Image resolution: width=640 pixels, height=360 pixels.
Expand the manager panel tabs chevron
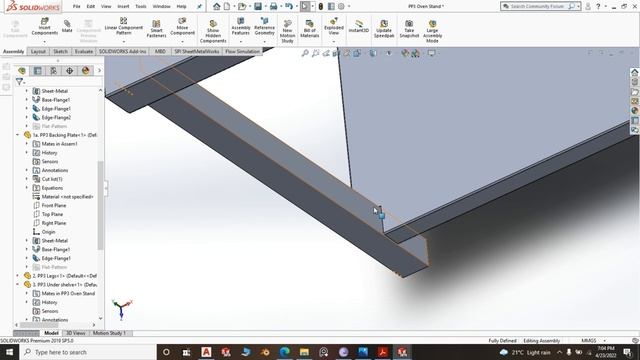[99, 71]
